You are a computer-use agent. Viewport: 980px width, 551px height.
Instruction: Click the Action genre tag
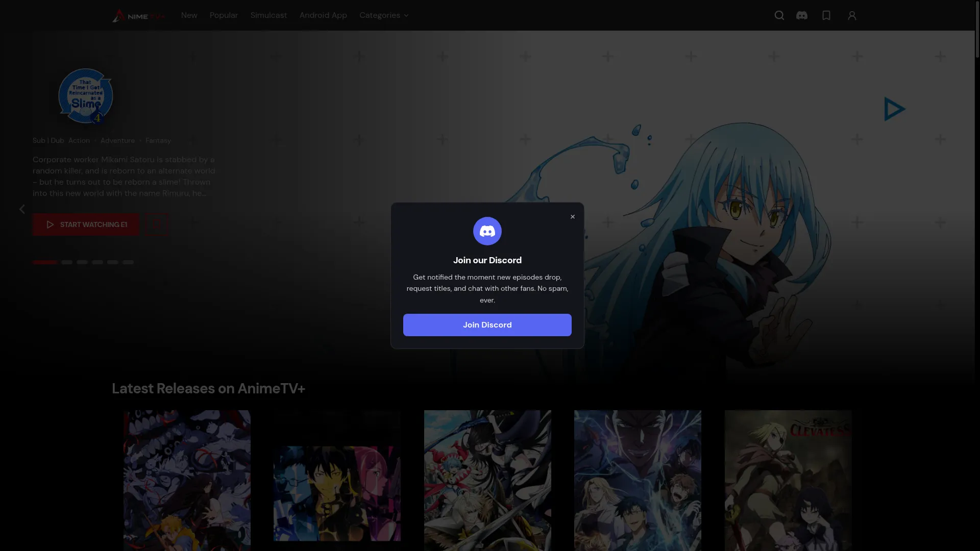(79, 140)
